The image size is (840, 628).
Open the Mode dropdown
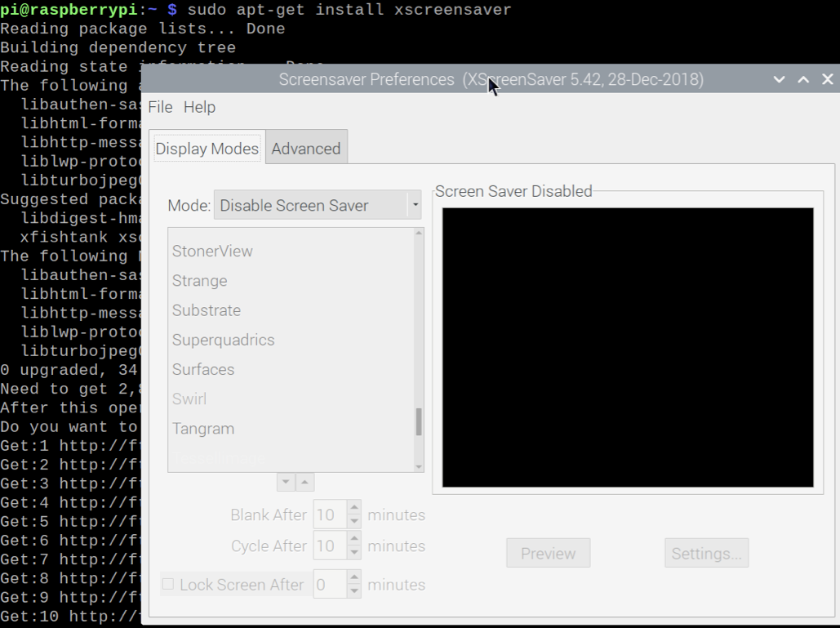coord(317,205)
